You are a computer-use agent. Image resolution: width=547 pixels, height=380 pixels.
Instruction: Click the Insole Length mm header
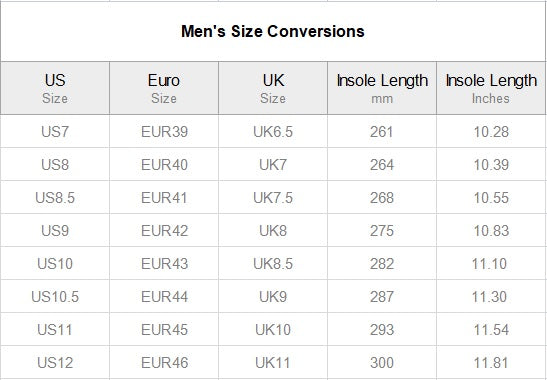[382, 88]
